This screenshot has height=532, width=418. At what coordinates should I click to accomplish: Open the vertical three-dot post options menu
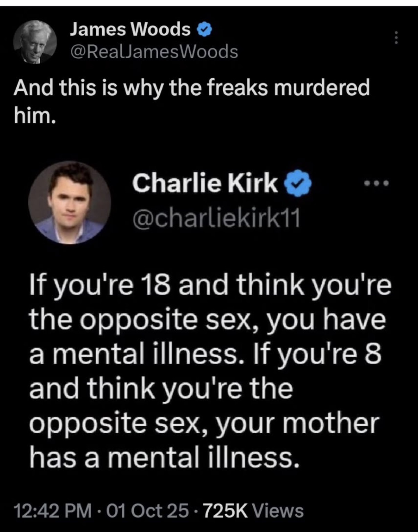pyautogui.click(x=397, y=37)
